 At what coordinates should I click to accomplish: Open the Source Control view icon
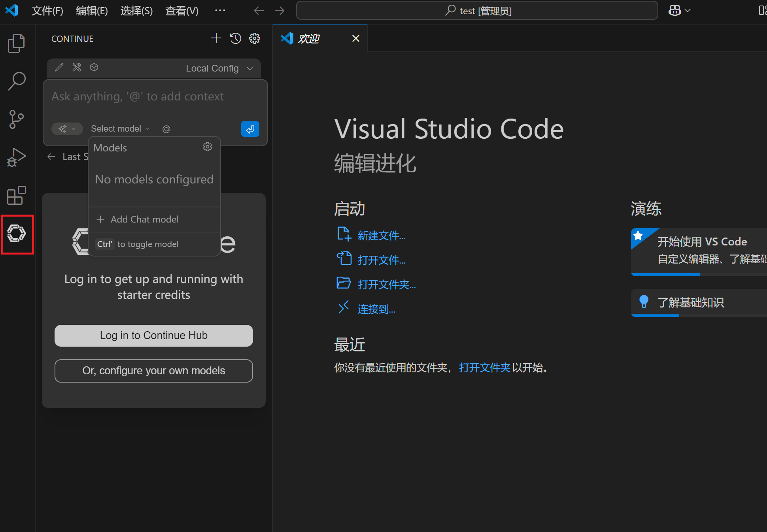pos(16,119)
